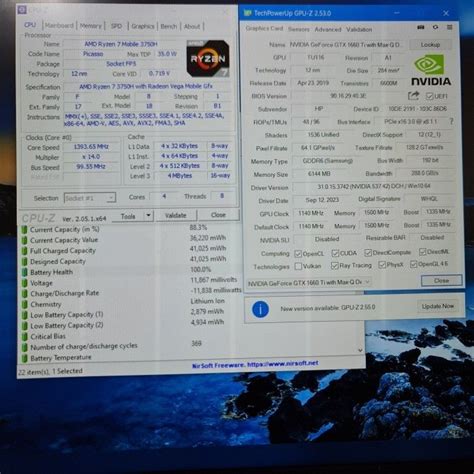
Task: Click the bus interface question mark icon
Action: (x=451, y=122)
